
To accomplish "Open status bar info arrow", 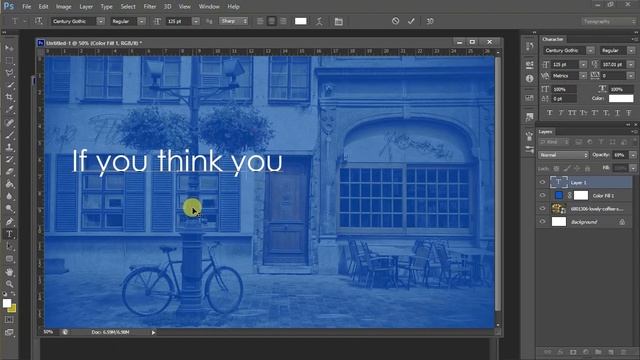I will pyautogui.click(x=153, y=332).
